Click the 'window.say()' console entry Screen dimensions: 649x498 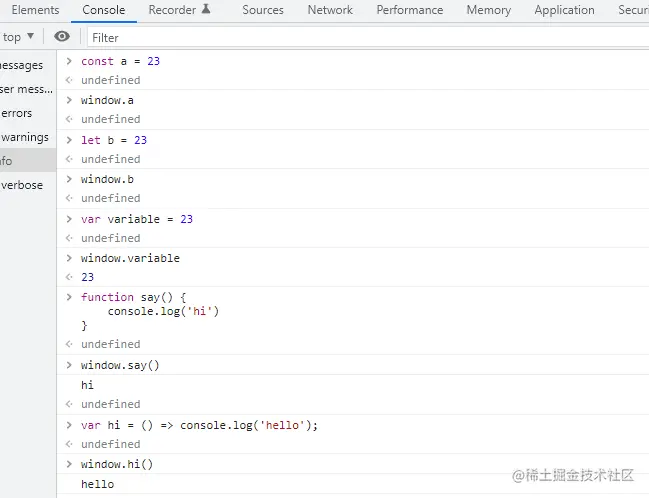(x=120, y=365)
